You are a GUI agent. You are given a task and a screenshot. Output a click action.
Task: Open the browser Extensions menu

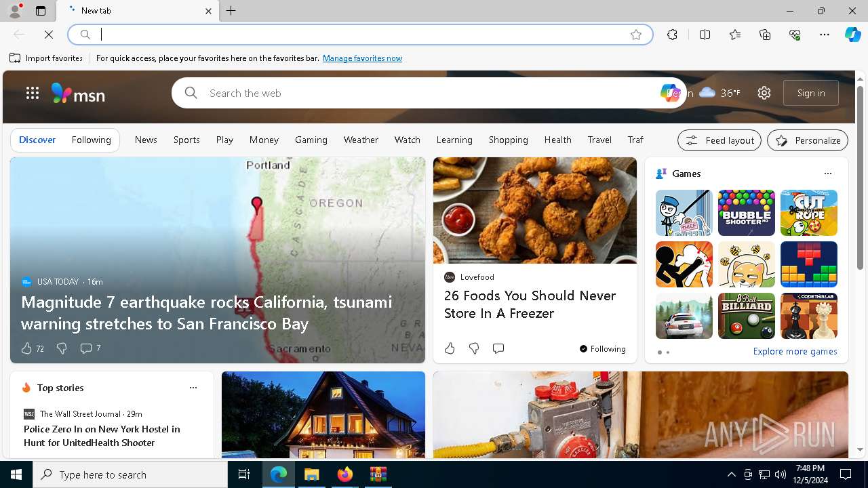672,35
